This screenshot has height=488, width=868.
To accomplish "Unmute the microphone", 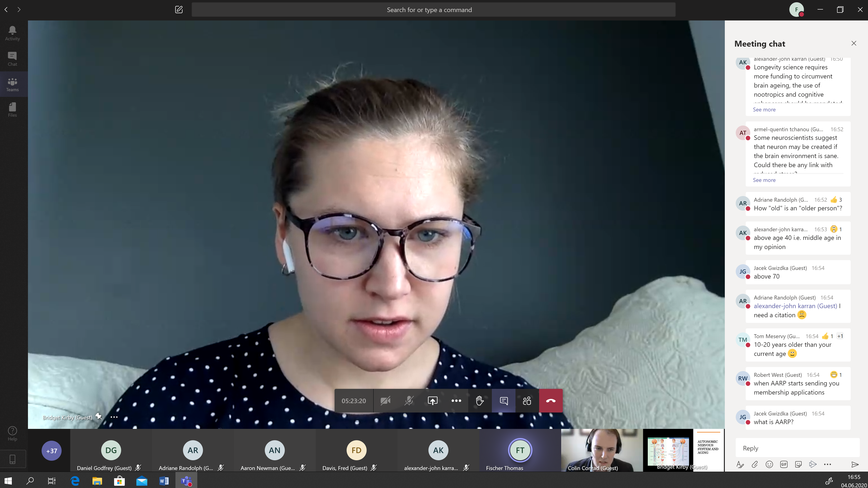I will point(409,401).
